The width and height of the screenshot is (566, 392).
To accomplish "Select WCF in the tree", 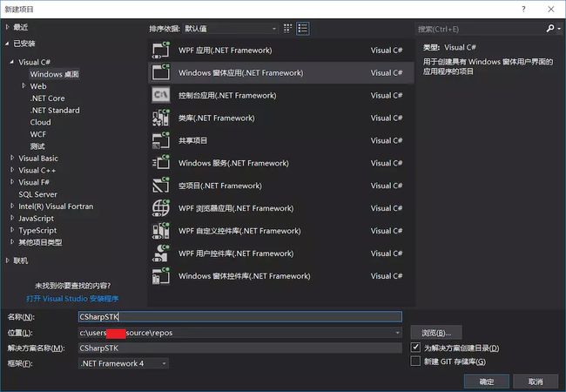I will coord(38,134).
